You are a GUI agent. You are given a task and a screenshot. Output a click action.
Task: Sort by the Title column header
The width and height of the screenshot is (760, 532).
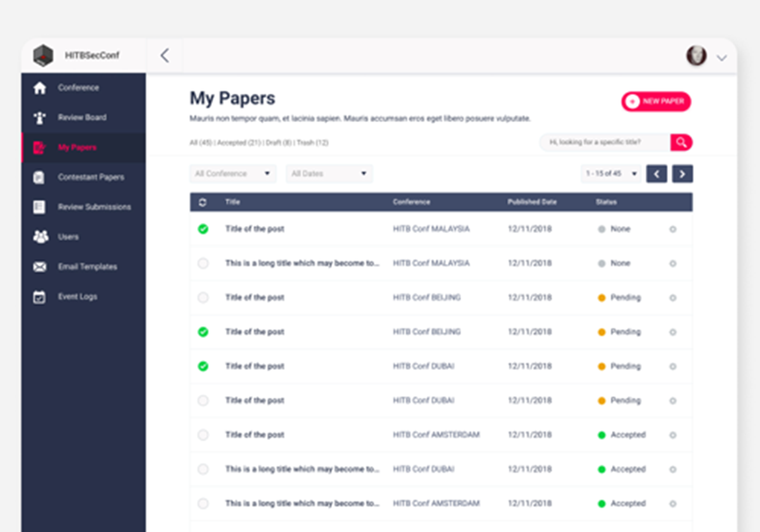tap(232, 202)
